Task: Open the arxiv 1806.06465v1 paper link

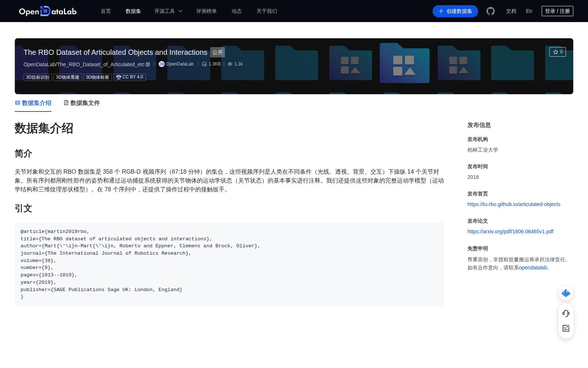Action: pyautogui.click(x=510, y=231)
